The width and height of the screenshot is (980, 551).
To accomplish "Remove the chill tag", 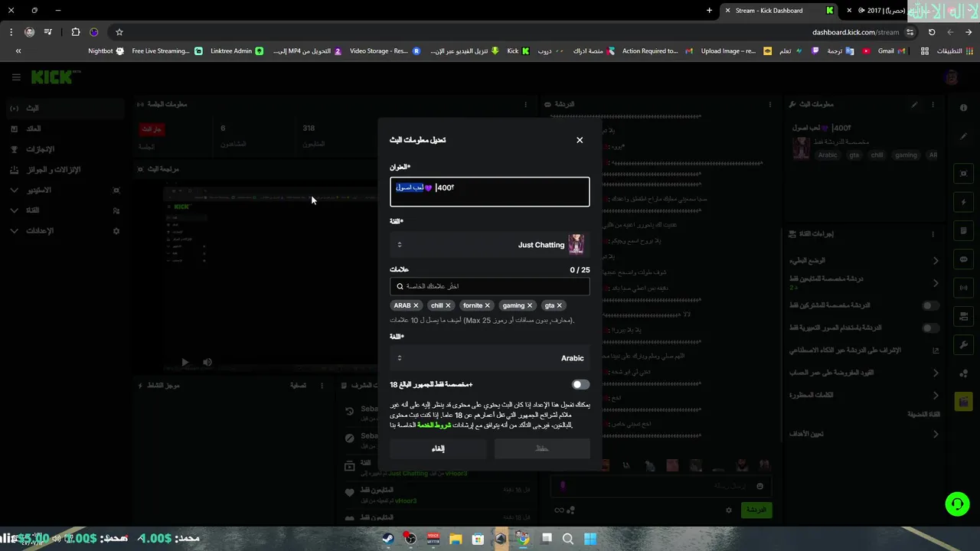I will click(x=448, y=305).
